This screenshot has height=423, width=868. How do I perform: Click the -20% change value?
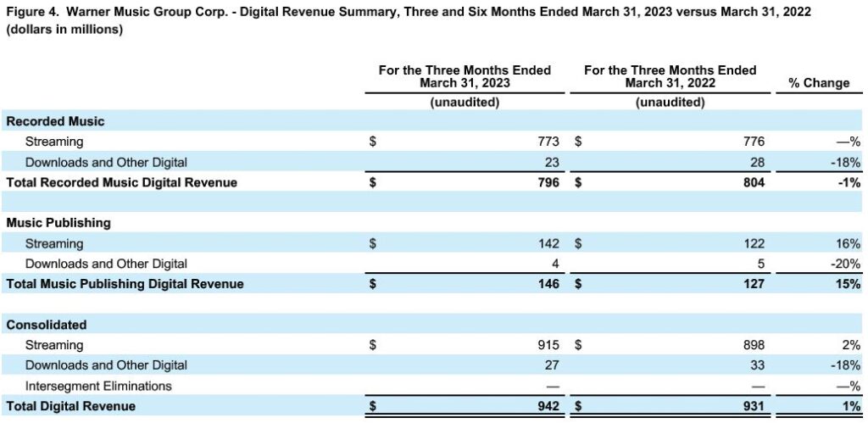coord(846,264)
